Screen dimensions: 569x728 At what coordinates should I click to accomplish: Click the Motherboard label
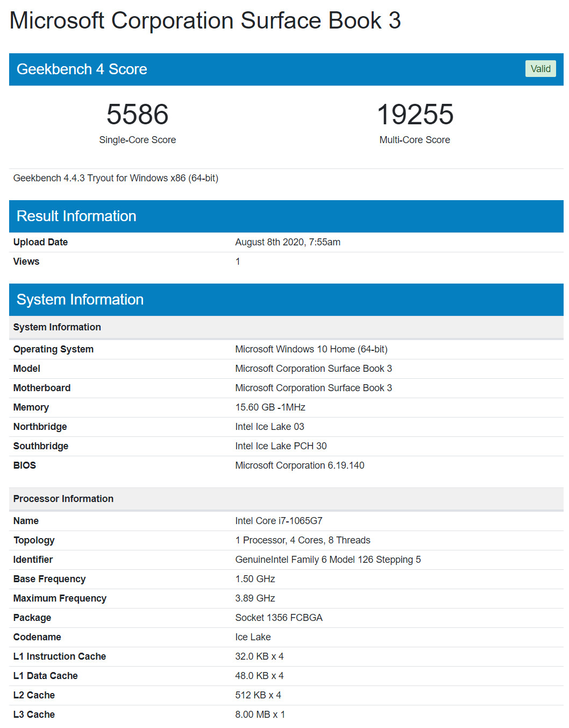click(42, 388)
